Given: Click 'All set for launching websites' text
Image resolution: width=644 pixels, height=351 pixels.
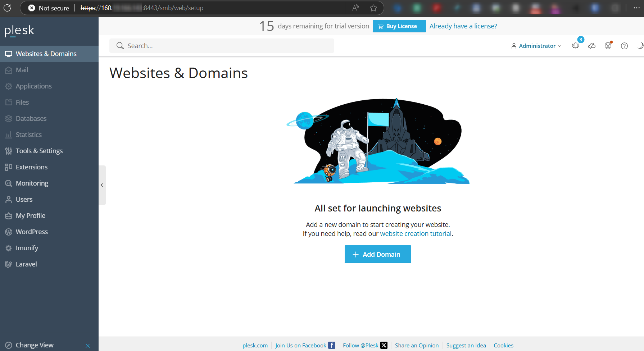Looking at the screenshot, I should tap(378, 208).
